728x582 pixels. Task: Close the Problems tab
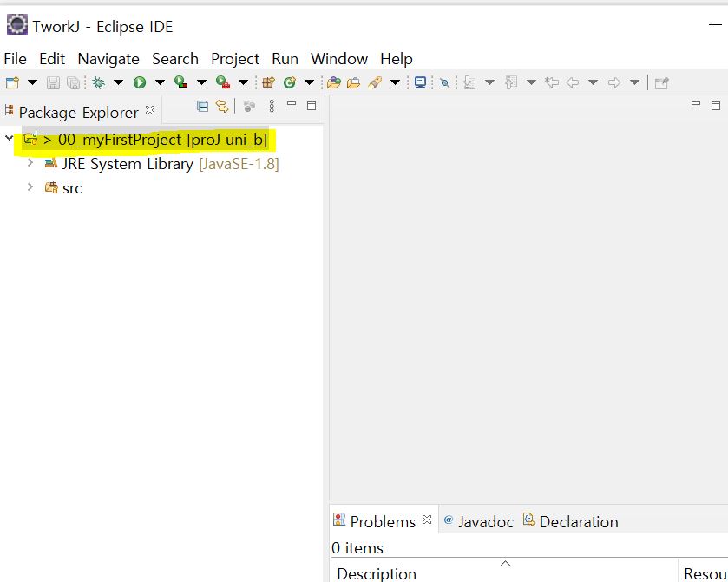(427, 520)
